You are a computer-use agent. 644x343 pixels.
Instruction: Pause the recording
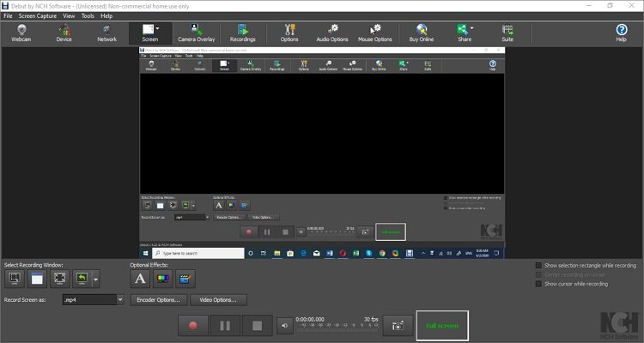point(225,326)
